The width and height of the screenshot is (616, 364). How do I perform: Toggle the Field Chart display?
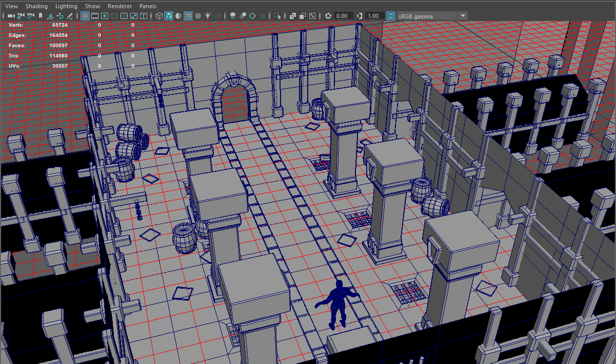click(x=124, y=16)
